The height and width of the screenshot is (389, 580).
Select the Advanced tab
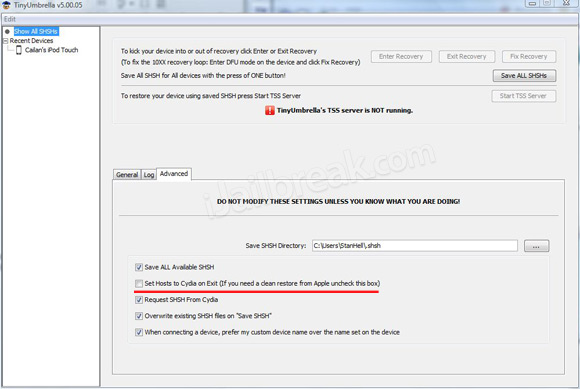pyautogui.click(x=174, y=174)
